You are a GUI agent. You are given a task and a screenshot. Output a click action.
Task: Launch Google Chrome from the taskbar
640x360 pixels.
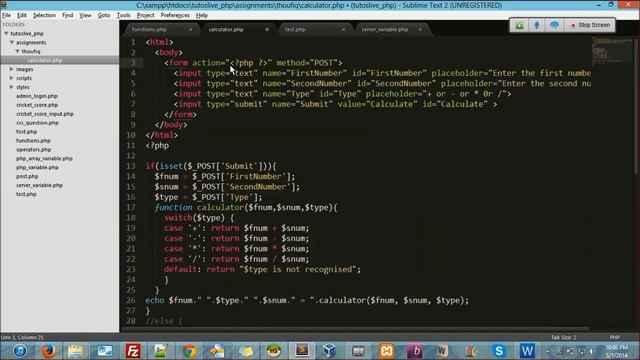pyautogui.click(x=189, y=351)
